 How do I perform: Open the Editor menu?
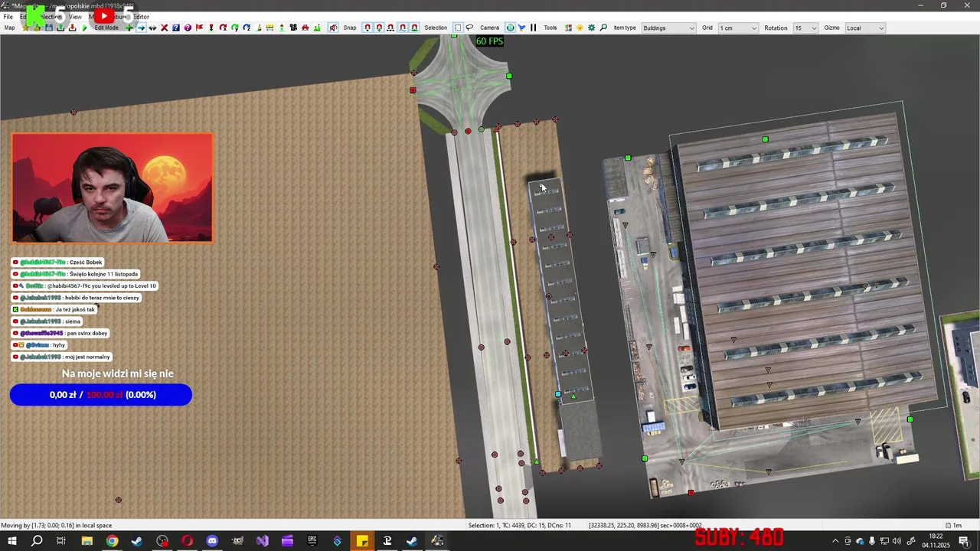[x=142, y=16]
